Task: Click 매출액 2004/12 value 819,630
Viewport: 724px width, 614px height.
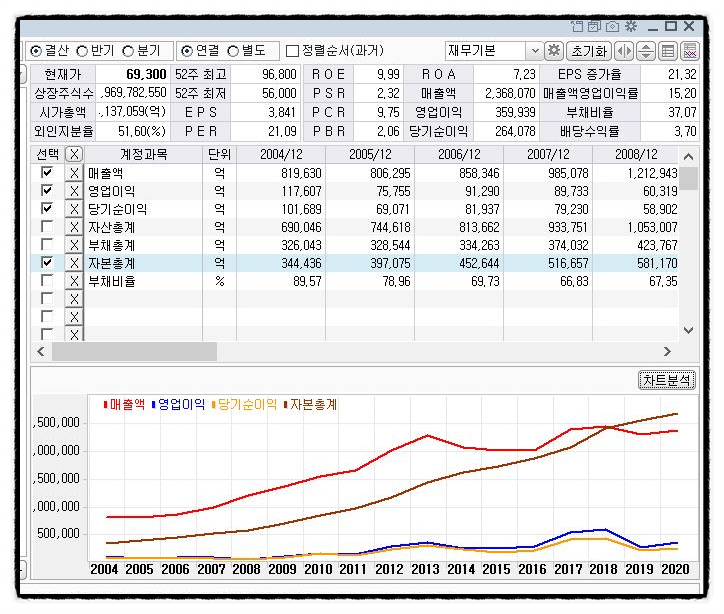Action: [301, 174]
